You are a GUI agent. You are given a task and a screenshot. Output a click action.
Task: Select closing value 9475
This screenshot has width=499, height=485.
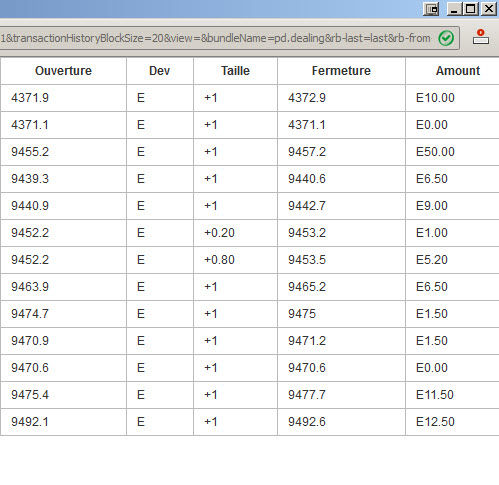click(x=302, y=314)
